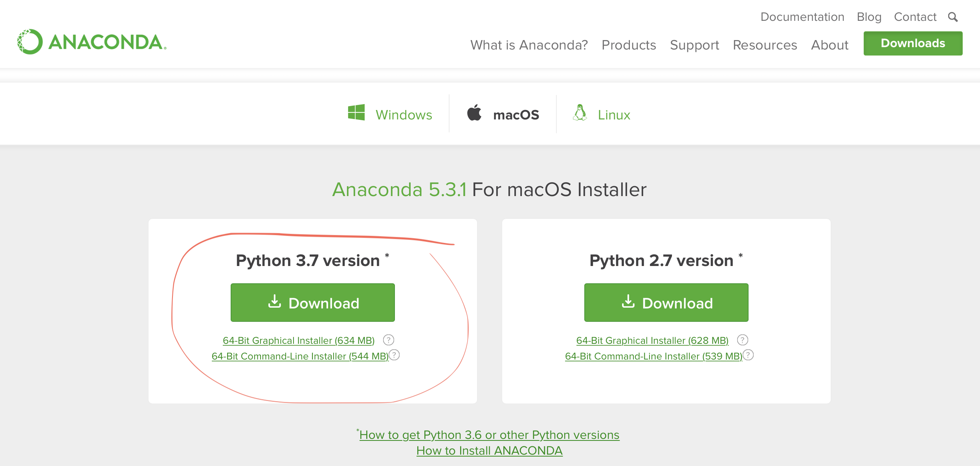This screenshot has height=466, width=980.
Task: Open the Documentation link
Action: (x=802, y=17)
